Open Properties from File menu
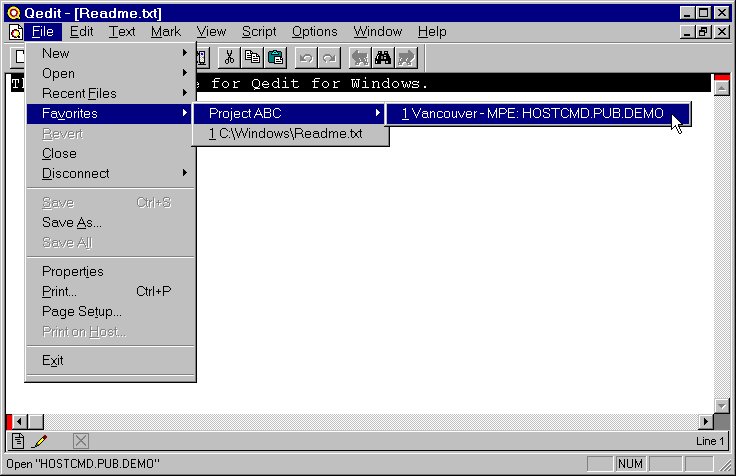Viewport: 736px width, 476px height. point(111,271)
